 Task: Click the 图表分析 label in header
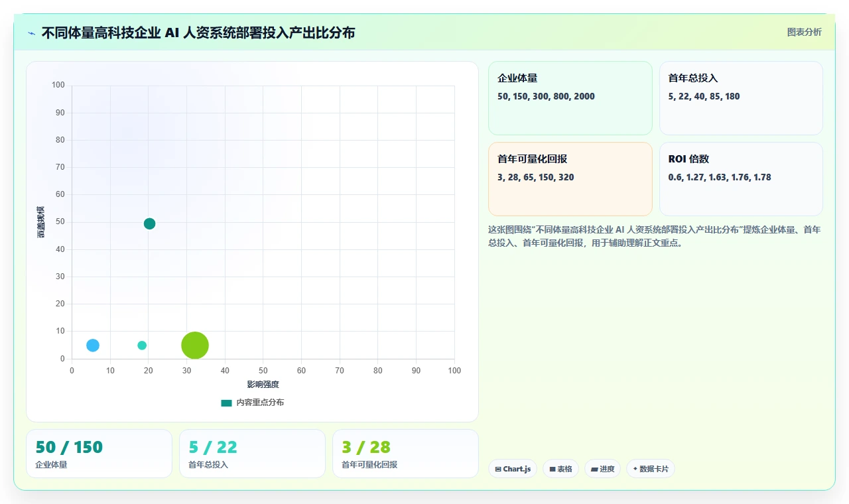804,32
